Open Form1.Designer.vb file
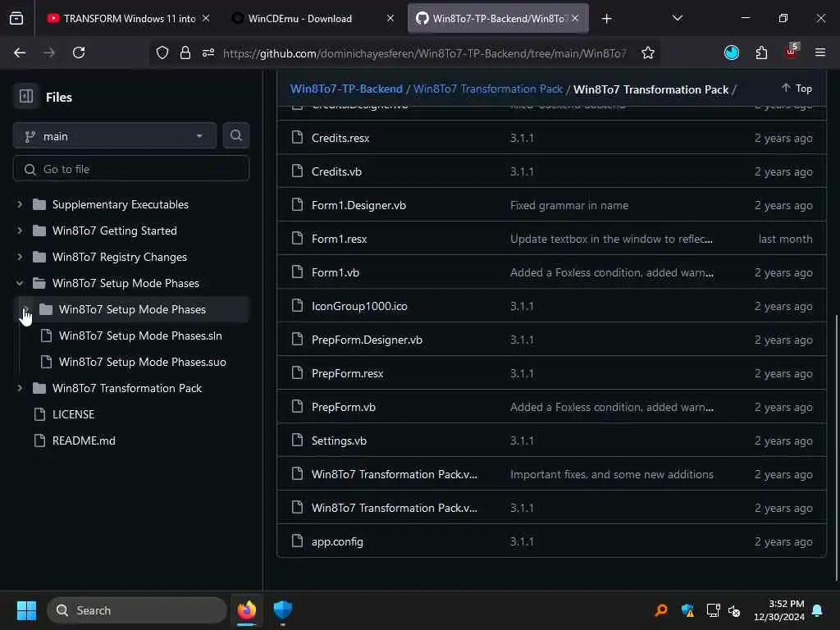The width and height of the screenshot is (840, 630). (x=358, y=205)
